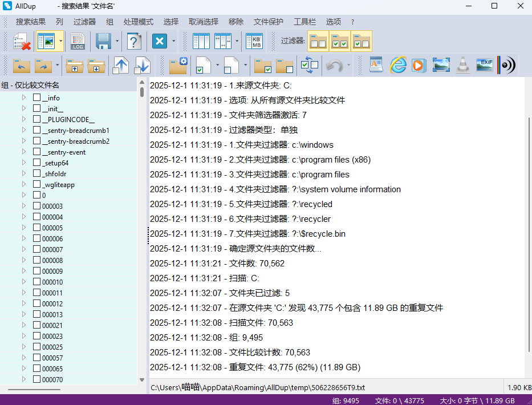The image size is (532, 405).
Task: Select the checkbox for __sentry-event
Action: click(x=37, y=152)
